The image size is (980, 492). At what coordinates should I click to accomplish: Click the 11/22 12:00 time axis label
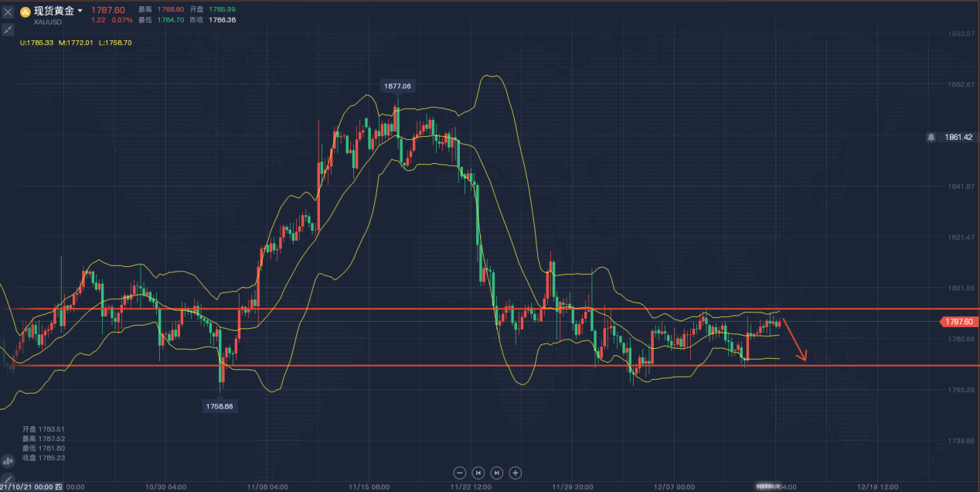(471, 487)
